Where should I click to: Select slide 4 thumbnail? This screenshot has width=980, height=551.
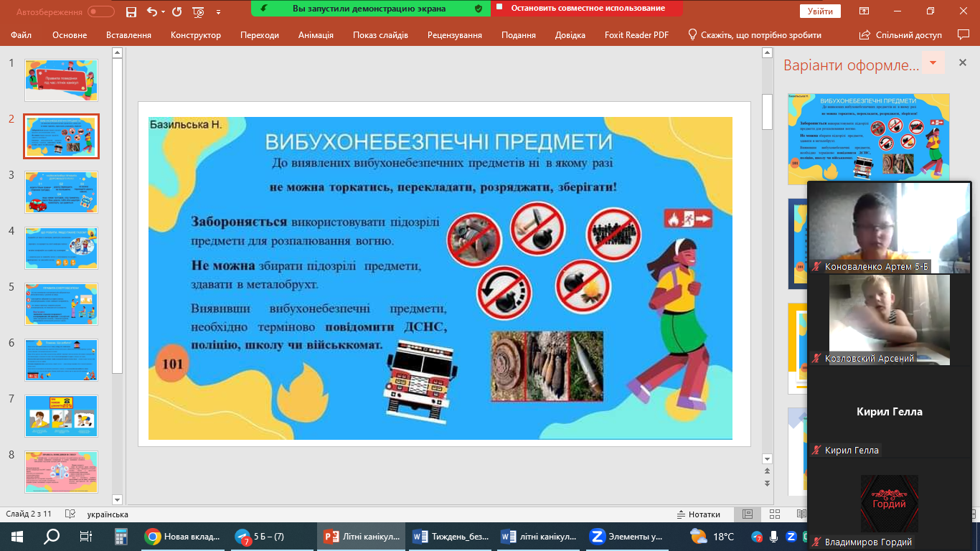coord(62,248)
